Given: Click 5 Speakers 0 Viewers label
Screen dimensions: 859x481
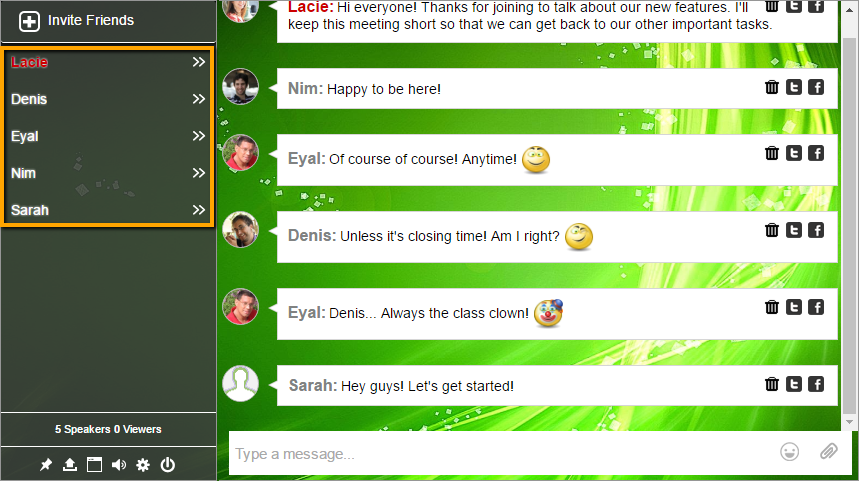Looking at the screenshot, I should pyautogui.click(x=108, y=430).
